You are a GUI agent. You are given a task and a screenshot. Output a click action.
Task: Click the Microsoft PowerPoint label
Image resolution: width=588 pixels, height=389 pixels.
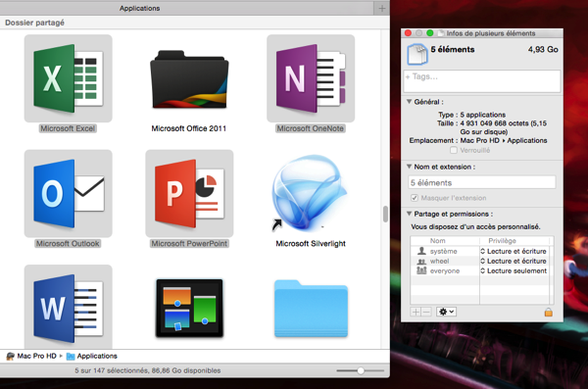point(189,243)
